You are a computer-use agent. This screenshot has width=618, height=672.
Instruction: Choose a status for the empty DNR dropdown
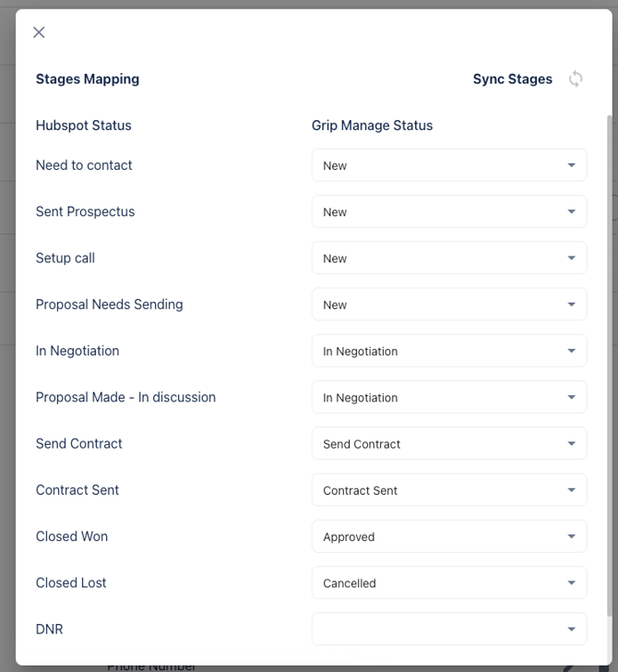[x=448, y=630]
